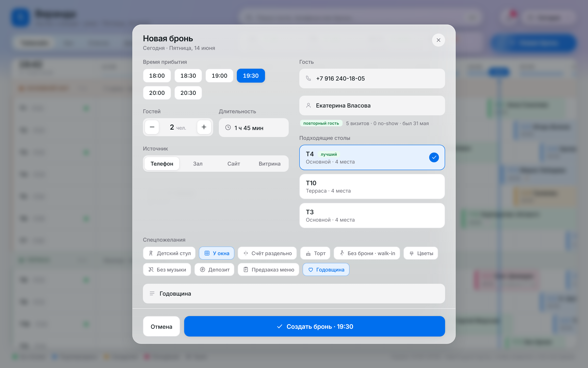The width and height of the screenshot is (588, 368).
Task: Select table T4 Основной
Action: 372,157
